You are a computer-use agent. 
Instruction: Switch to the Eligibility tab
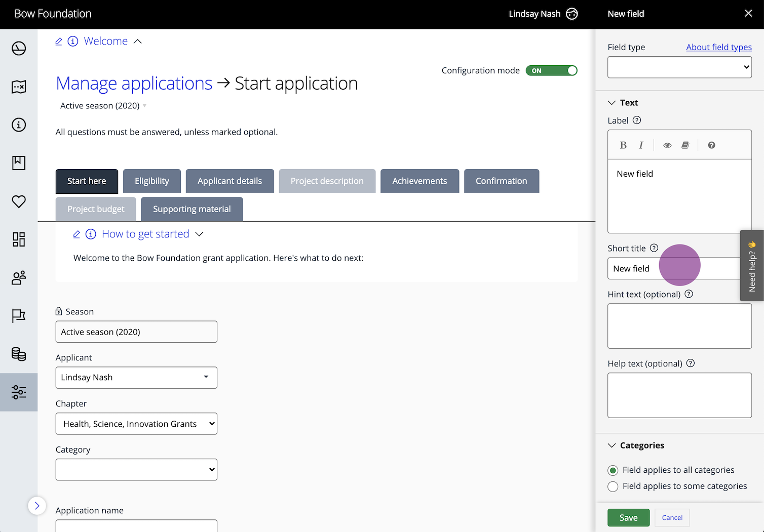coord(151,181)
